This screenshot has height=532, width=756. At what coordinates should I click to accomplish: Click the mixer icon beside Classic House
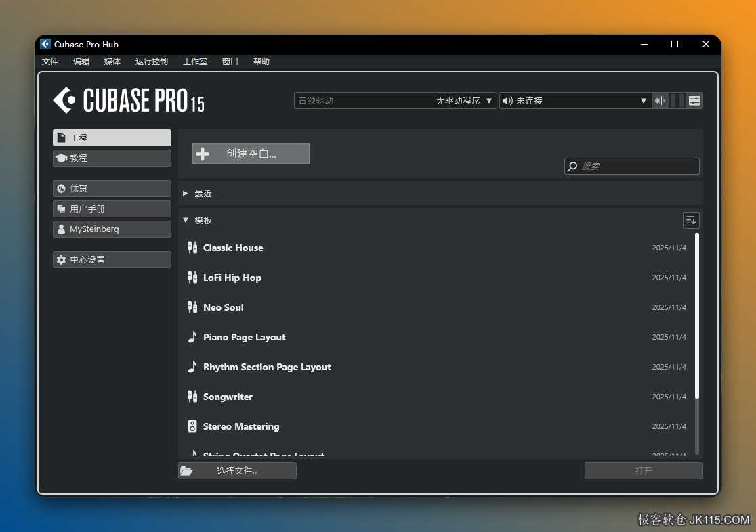192,248
